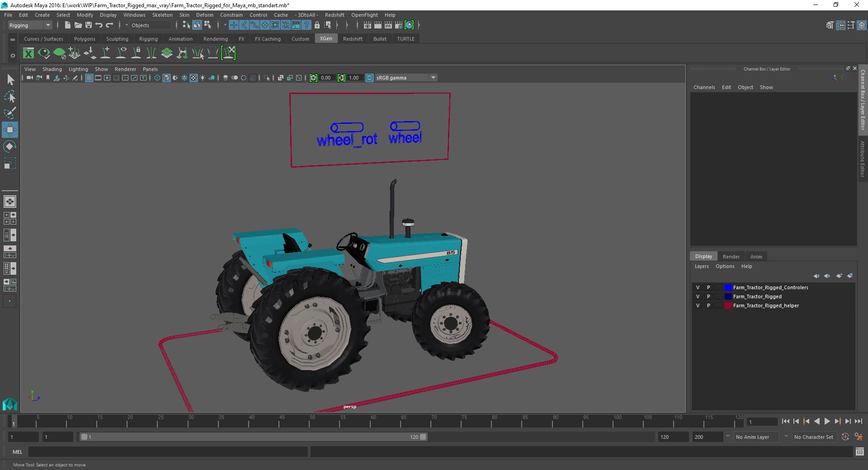Open render settings clapperboard gear icon
868x470 pixels.
399,25
